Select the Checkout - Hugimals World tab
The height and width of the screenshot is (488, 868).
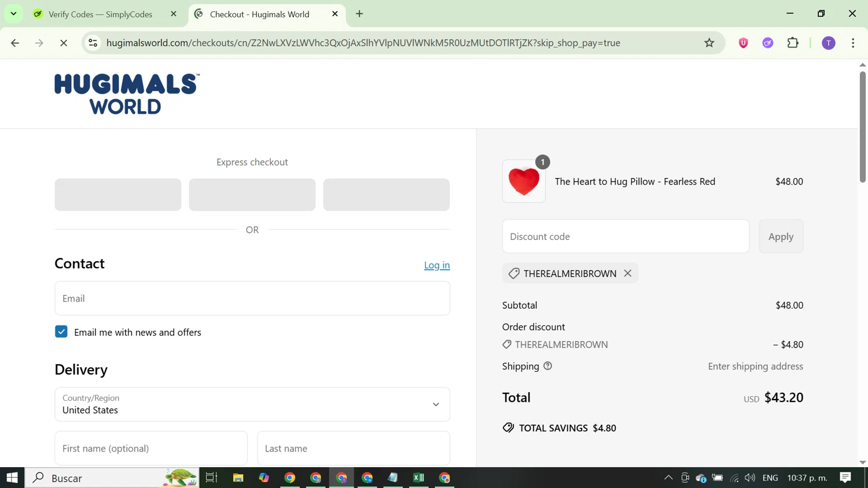(259, 14)
